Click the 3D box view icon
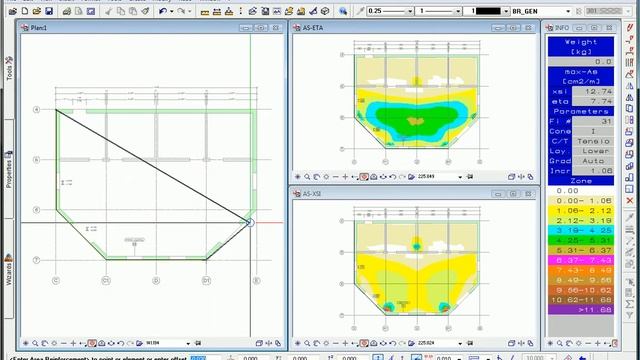 (325, 11)
